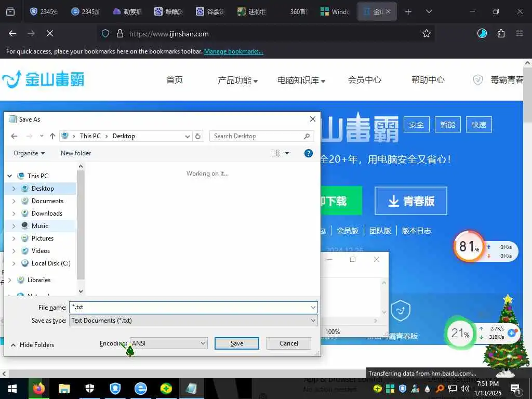List all tabs with the chevron dropdown
Image resolution: width=532 pixels, height=399 pixels.
click(429, 11)
